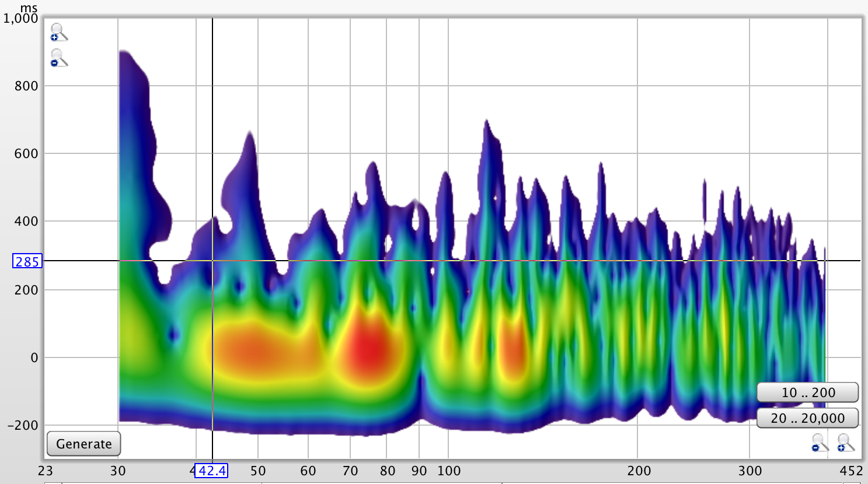Set frequency range to 20 .. 20,000
This screenshot has height=484, width=868.
click(x=807, y=418)
